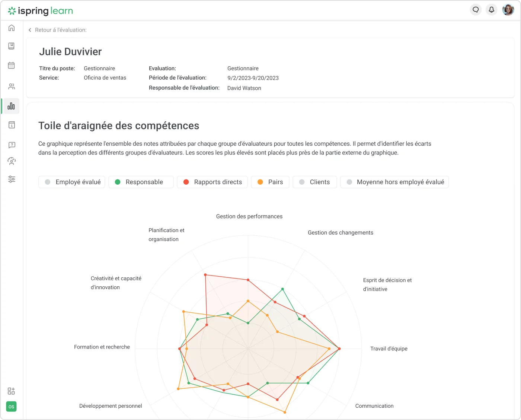The height and width of the screenshot is (420, 521).
Task: Open the Calendar icon in sidebar
Action: [x=11, y=65]
